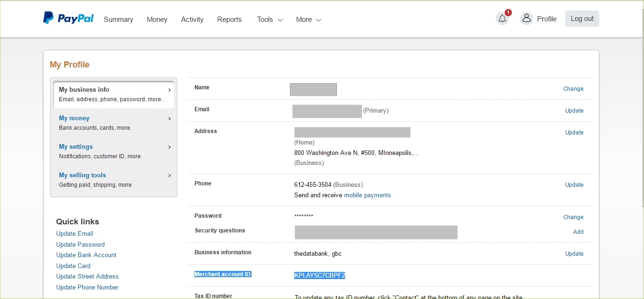This screenshot has height=299, width=644.
Task: Open My settings sidebar section
Action: click(114, 151)
